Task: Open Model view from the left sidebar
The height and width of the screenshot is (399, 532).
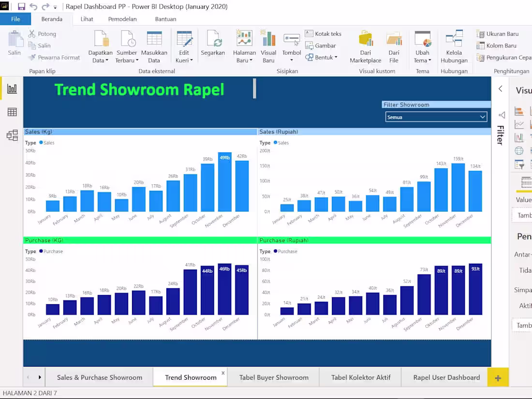Action: (12, 135)
